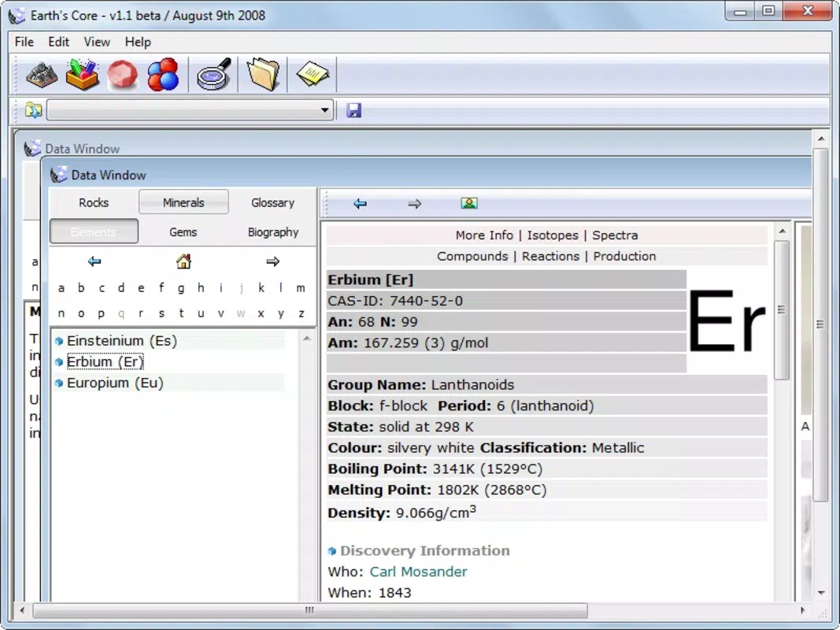Open the Rocks toolbar icon
The width and height of the screenshot is (840, 630).
pos(41,75)
